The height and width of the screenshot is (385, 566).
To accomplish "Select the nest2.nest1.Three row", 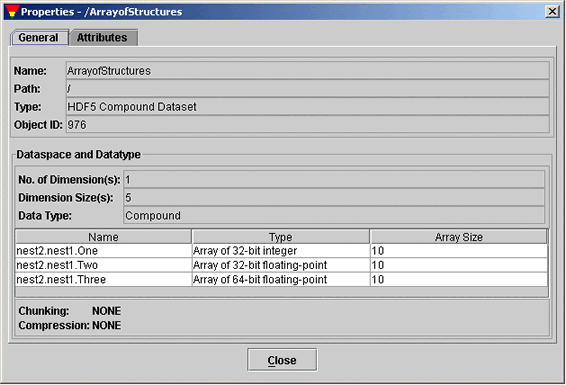I will [x=282, y=280].
